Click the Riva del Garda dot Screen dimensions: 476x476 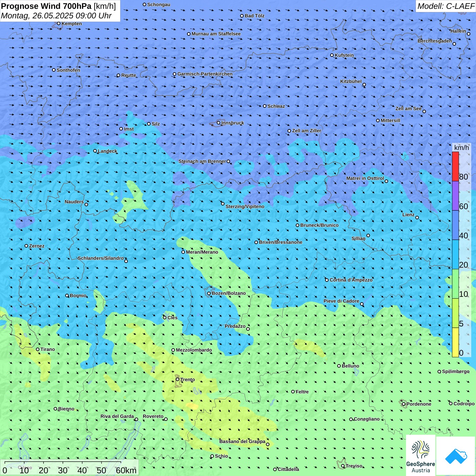tap(136, 419)
